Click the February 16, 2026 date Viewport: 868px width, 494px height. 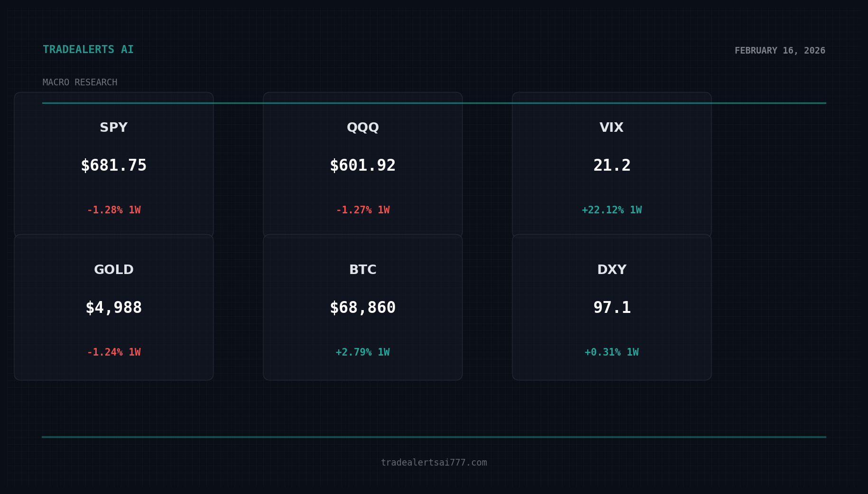point(780,51)
